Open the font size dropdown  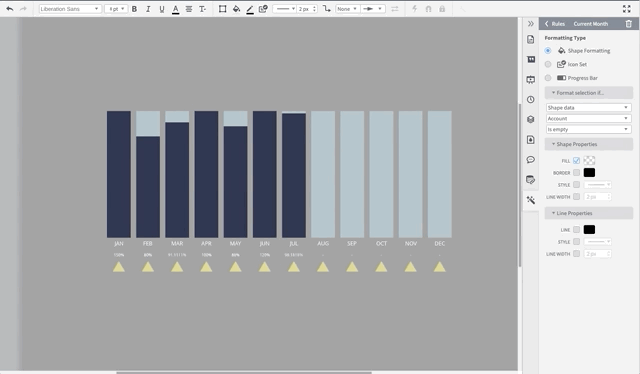coord(116,9)
